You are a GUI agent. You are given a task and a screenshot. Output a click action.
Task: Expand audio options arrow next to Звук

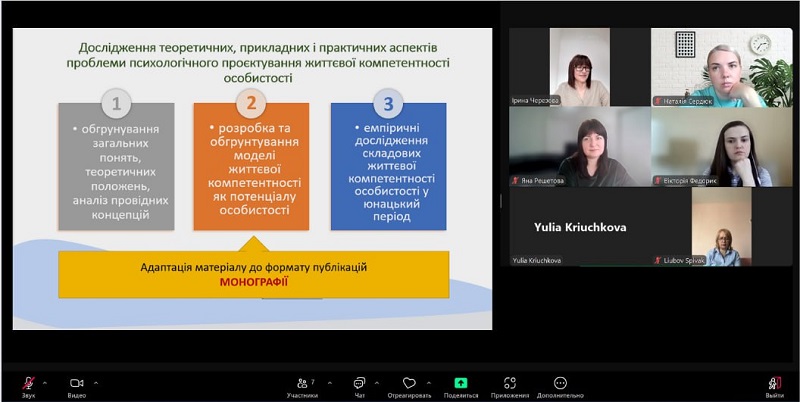tap(46, 382)
